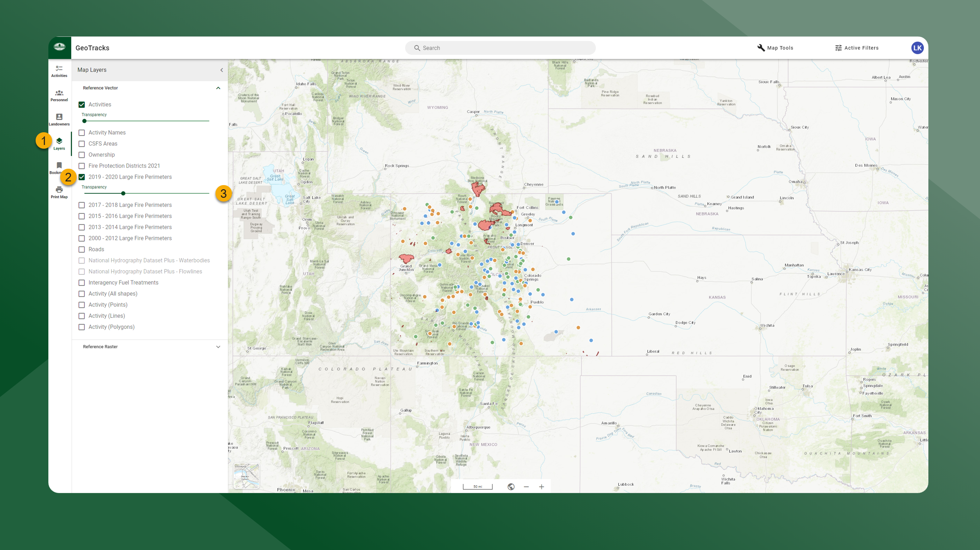980x550 pixels.
Task: Zoom out with the minus icon
Action: click(526, 487)
